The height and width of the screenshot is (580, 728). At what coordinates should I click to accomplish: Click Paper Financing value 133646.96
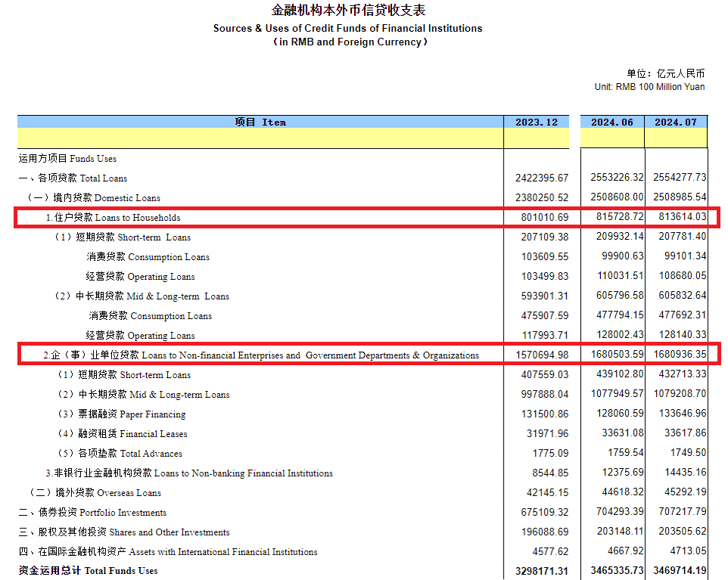click(683, 413)
